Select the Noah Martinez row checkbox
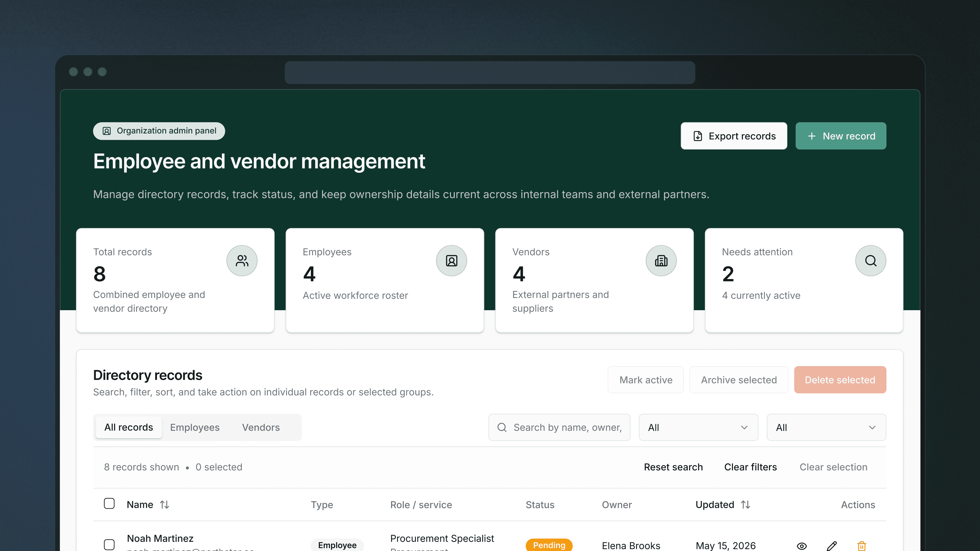 (x=109, y=545)
